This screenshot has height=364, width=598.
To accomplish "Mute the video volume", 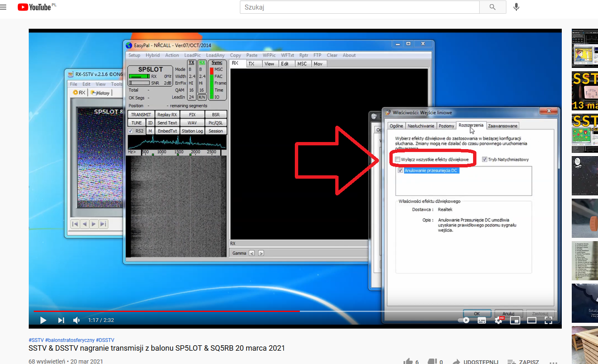I will pyautogui.click(x=77, y=320).
